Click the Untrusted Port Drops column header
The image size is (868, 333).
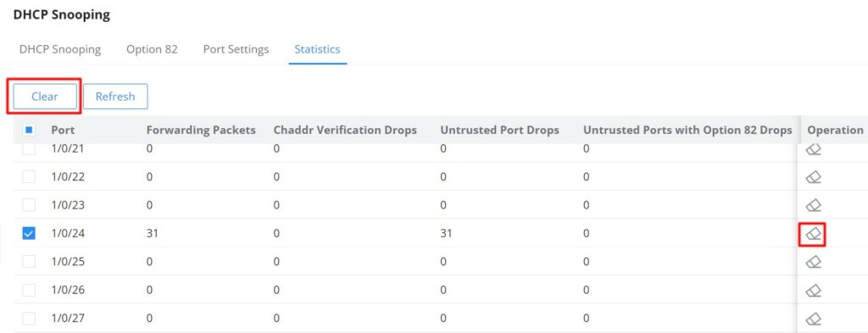[x=500, y=130]
